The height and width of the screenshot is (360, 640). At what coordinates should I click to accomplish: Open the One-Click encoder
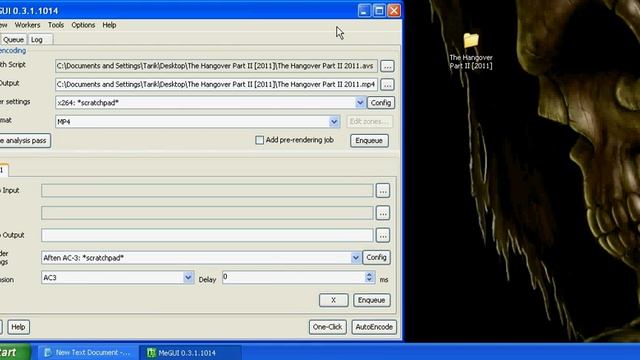[x=327, y=327]
